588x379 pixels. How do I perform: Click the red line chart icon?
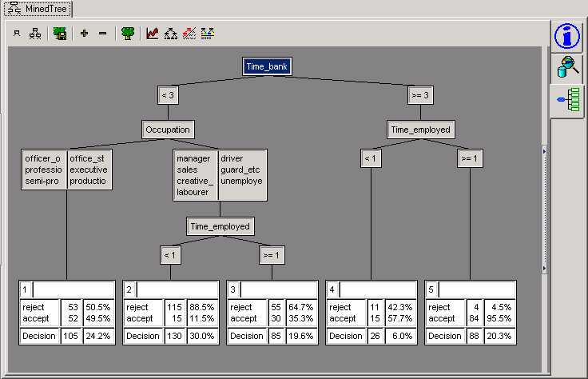click(153, 34)
